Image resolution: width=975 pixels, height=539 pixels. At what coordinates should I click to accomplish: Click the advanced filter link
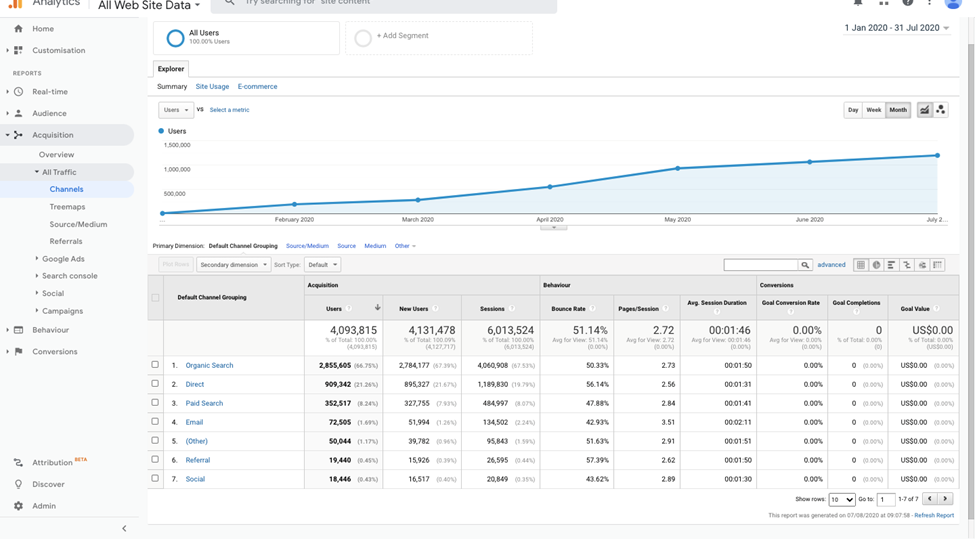click(831, 265)
